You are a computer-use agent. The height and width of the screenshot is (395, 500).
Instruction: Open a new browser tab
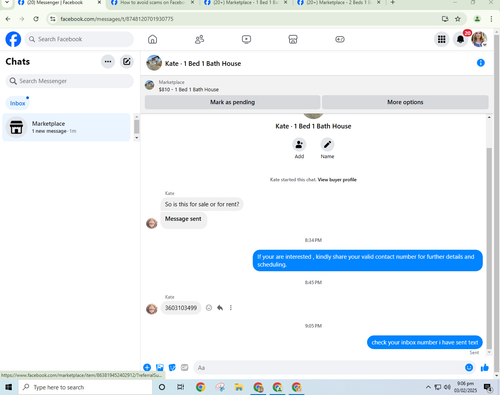click(393, 2)
